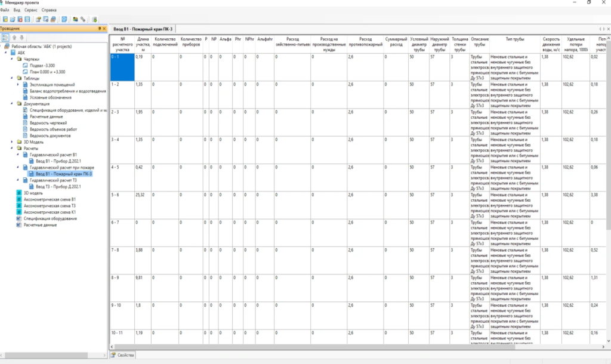Viewport: 611px width, 364px height.
Task: Toggle the pin on Проводник panel
Action: 99,29
